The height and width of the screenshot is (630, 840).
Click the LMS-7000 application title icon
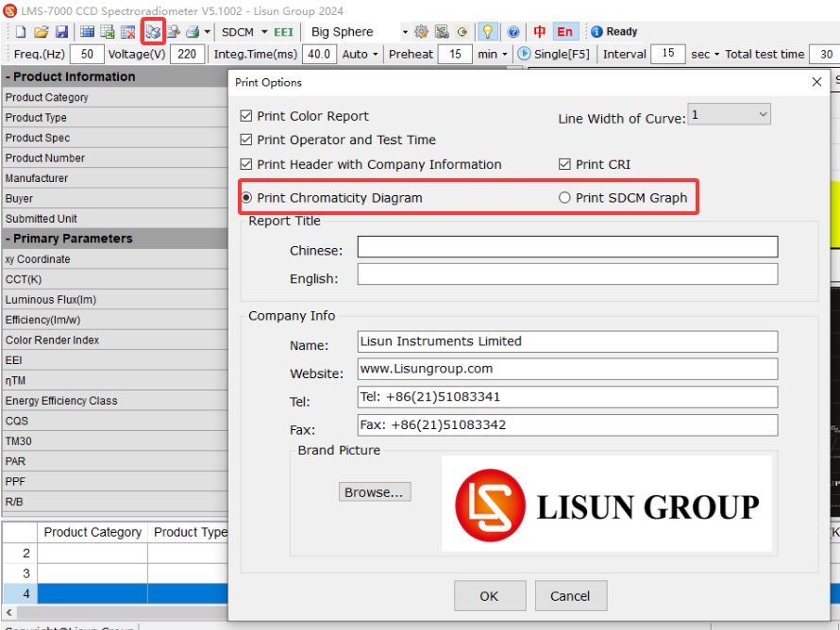point(9,10)
